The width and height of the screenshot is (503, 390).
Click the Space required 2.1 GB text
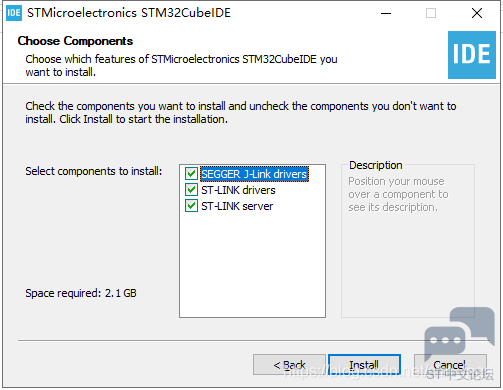[x=81, y=293]
